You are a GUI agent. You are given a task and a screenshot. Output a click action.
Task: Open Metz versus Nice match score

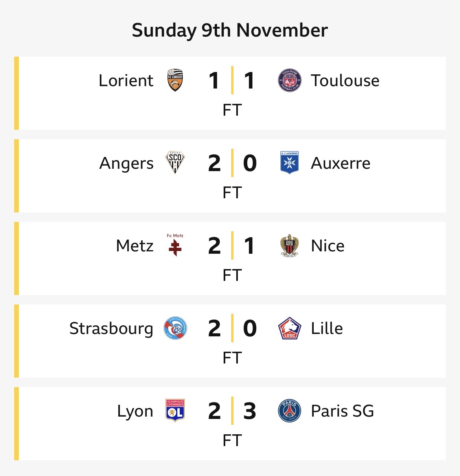[232, 246]
